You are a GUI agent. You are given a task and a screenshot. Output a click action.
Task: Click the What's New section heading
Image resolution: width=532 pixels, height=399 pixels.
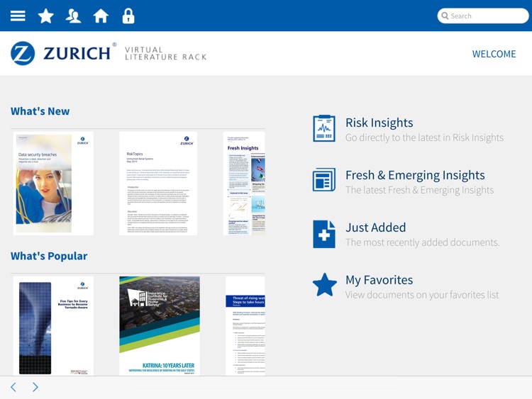click(x=40, y=111)
